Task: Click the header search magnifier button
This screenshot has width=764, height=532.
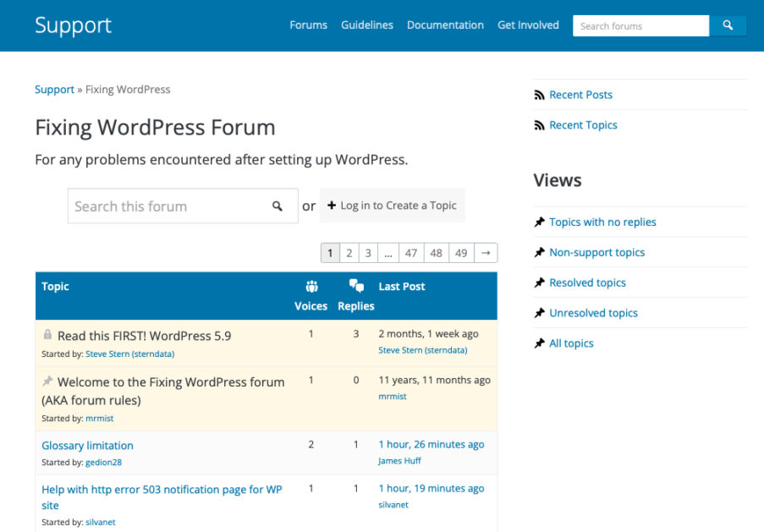Action: (728, 26)
